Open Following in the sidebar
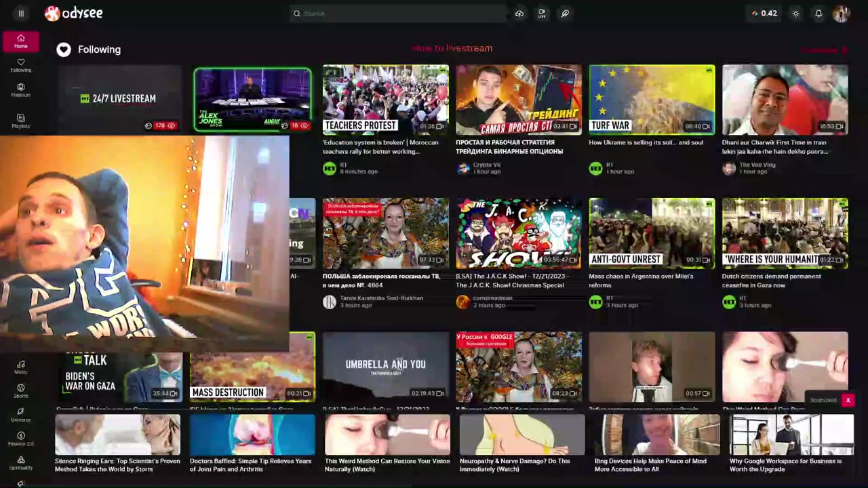Image resolution: width=868 pixels, height=488 pixels. tap(21, 66)
